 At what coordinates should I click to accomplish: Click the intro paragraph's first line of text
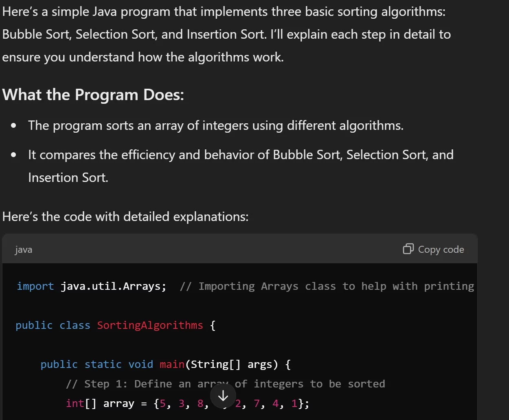[x=224, y=11]
